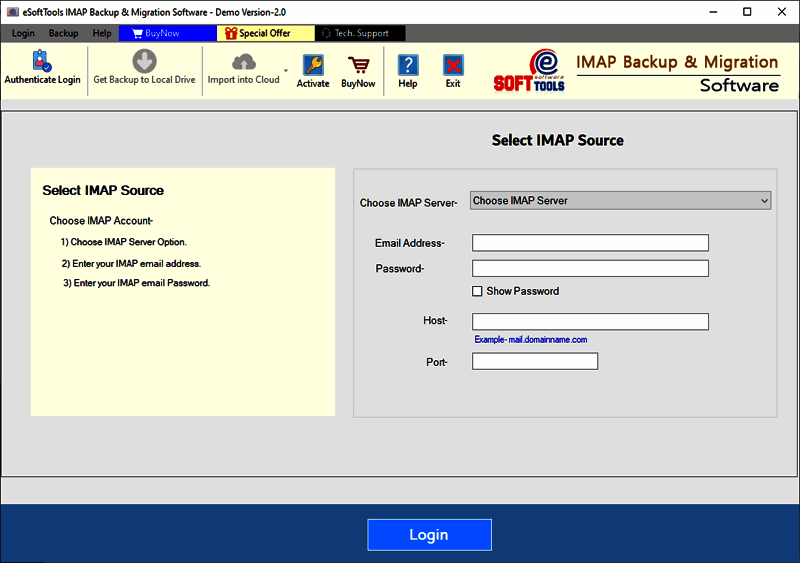Click into the Host text field
800x563 pixels.
click(590, 321)
